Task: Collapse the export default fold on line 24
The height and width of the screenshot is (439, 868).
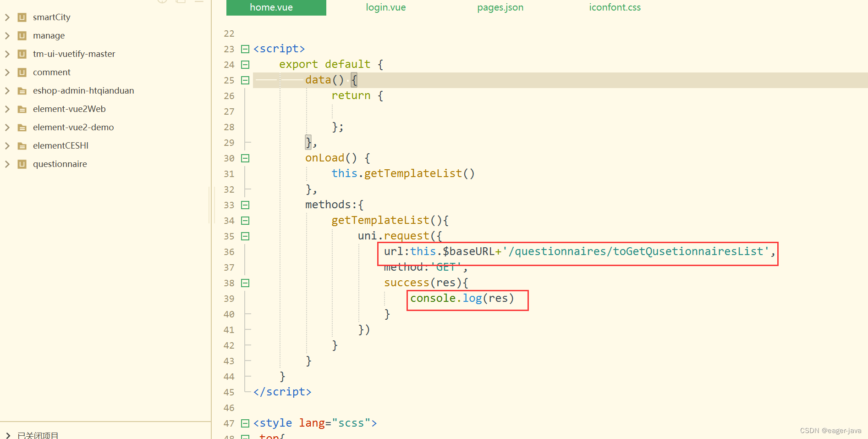Action: click(x=245, y=65)
